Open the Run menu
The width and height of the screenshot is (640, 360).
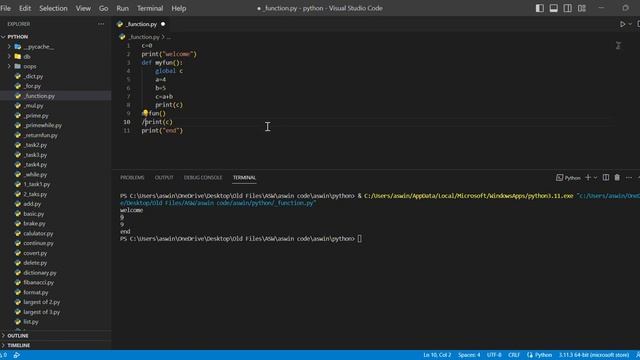[x=122, y=8]
